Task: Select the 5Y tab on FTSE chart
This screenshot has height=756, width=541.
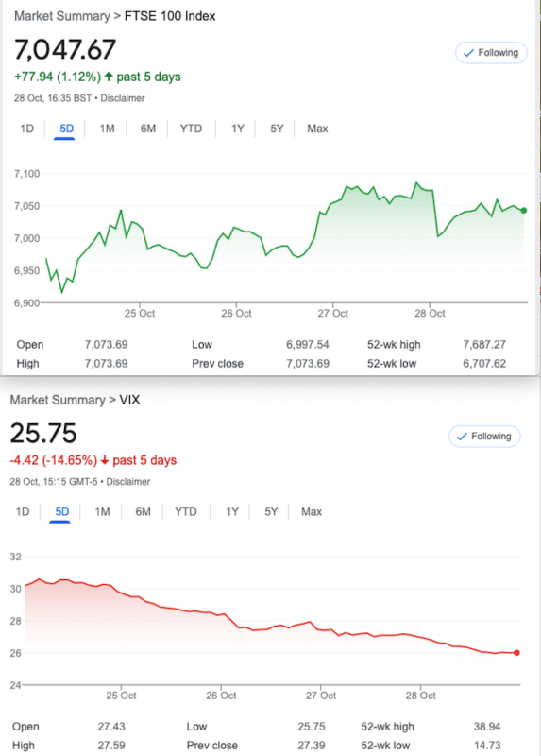Action: pyautogui.click(x=277, y=129)
